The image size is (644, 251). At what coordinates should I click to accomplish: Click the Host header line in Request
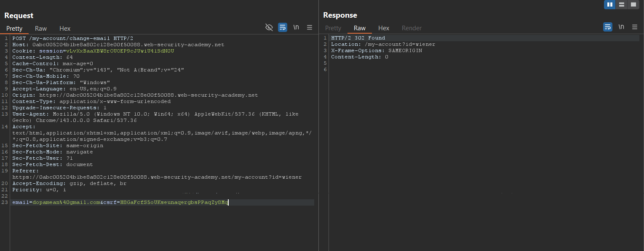pos(118,45)
